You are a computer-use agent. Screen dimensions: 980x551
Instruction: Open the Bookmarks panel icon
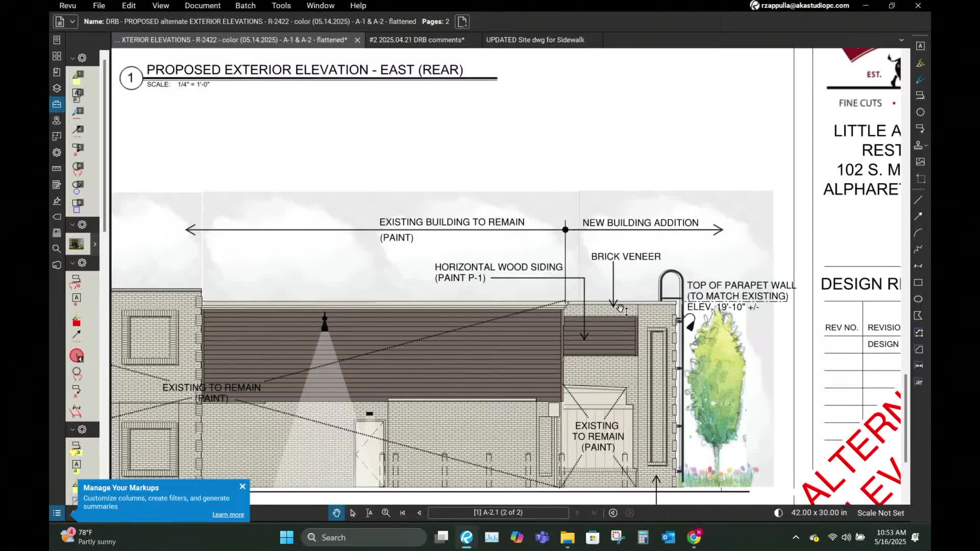(57, 72)
